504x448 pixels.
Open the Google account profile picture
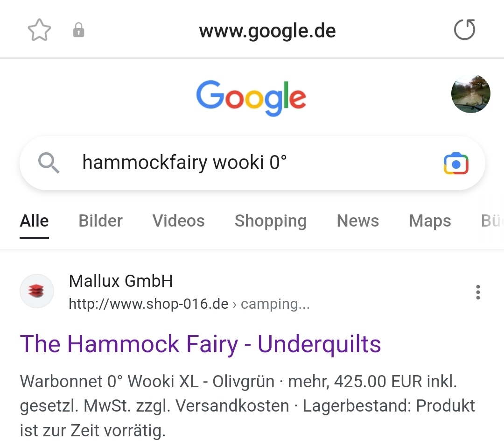click(470, 93)
